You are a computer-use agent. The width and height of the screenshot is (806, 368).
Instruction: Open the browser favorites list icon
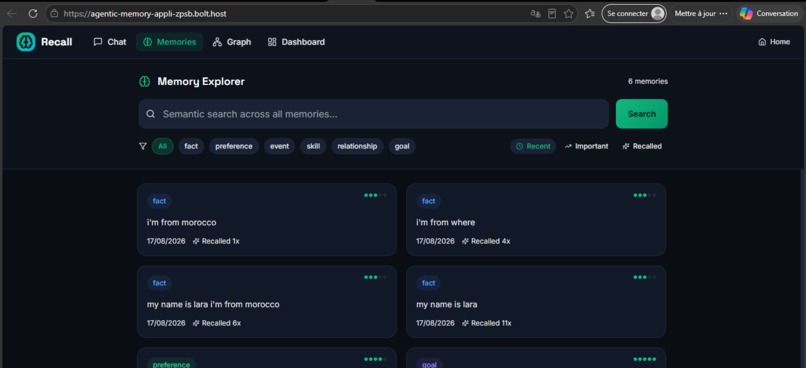590,14
